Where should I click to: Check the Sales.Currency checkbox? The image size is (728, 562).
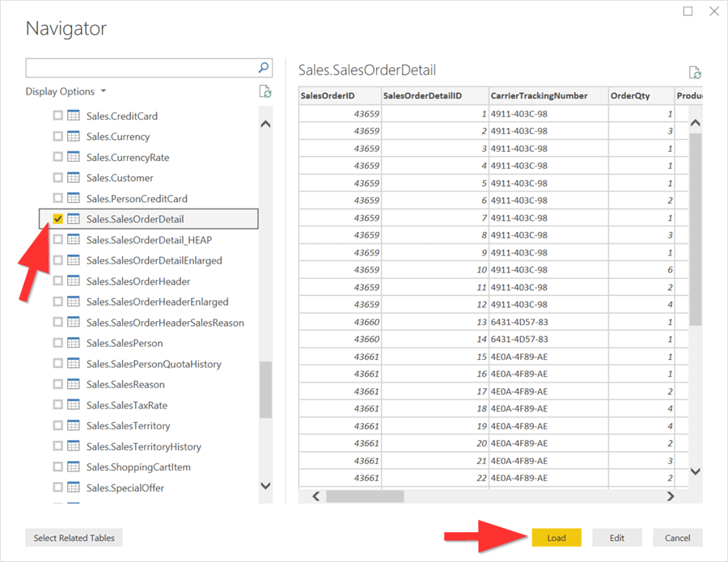pyautogui.click(x=57, y=136)
